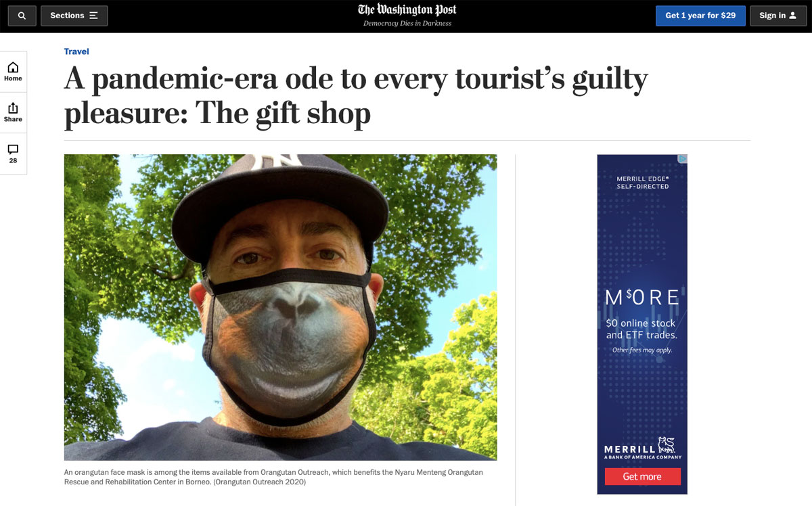Screen dimensions: 812x506
Task: Open the orangutan face mask photo
Action: 280,307
